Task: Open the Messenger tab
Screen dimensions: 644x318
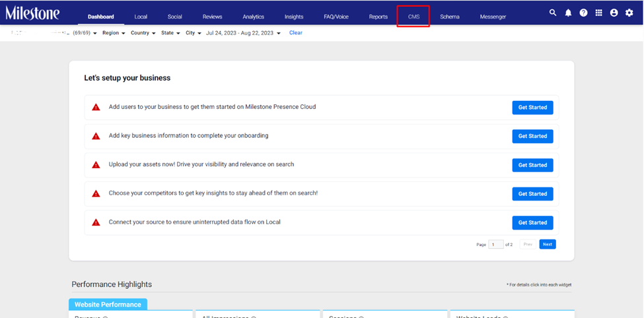Action: coord(493,16)
